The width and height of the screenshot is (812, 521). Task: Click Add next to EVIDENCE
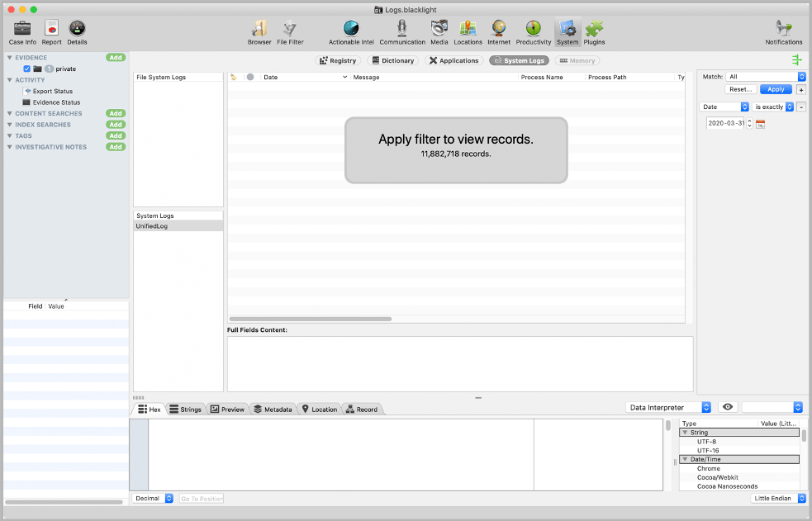pos(116,58)
